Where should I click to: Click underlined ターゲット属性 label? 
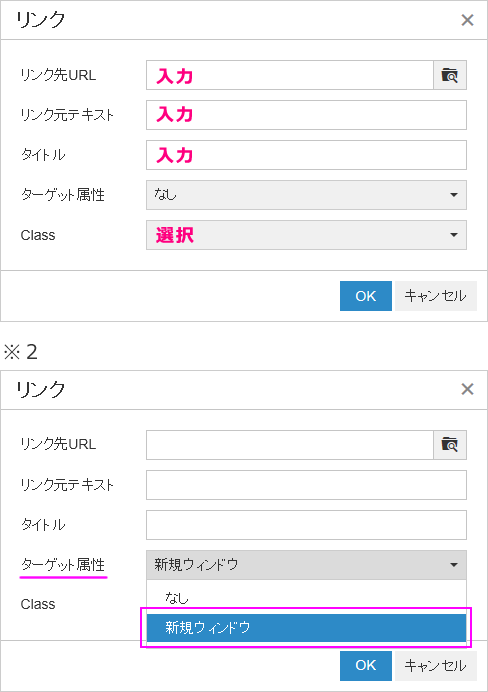coord(63,564)
